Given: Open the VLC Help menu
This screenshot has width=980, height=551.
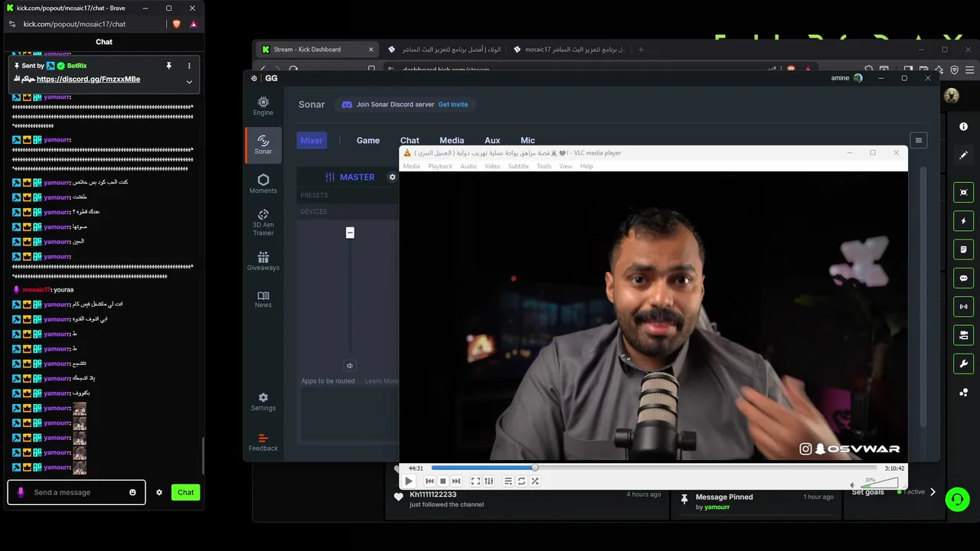Looking at the screenshot, I should [586, 166].
